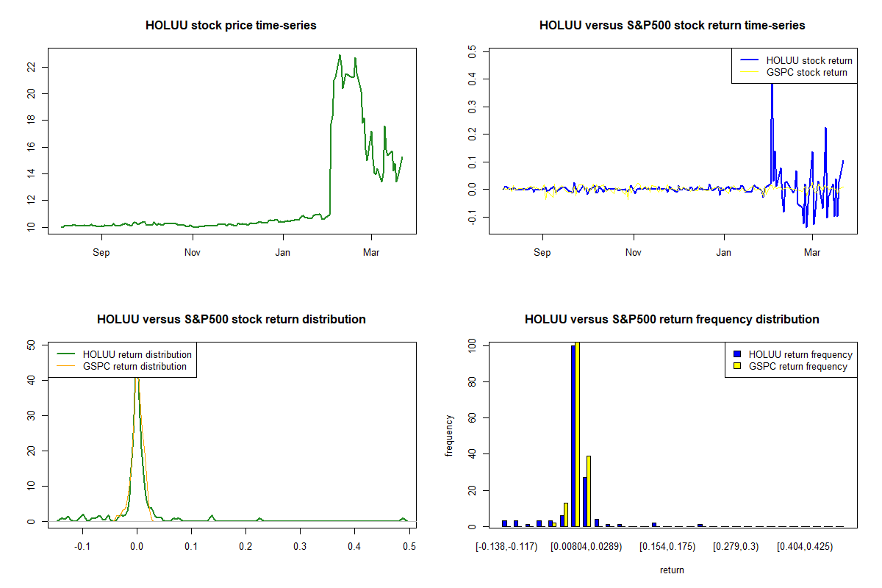Select the 'HOLUU stock price time-series' title
This screenshot has width=882, height=588.
point(231,26)
